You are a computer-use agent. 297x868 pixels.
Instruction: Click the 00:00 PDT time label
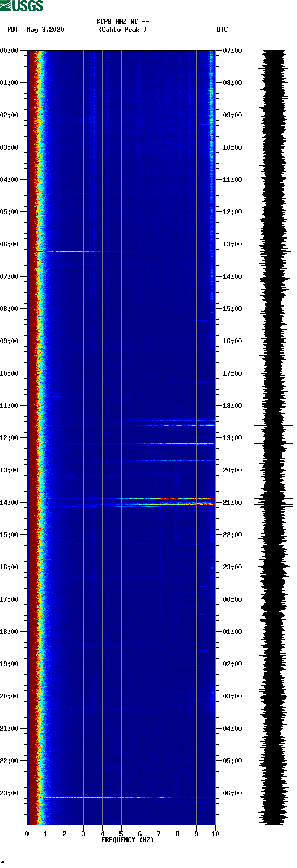pyautogui.click(x=10, y=51)
